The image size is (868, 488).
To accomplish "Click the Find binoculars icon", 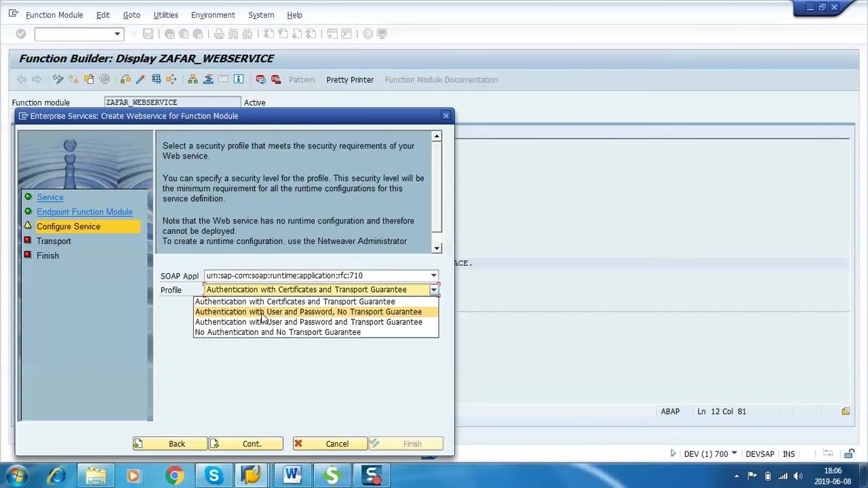I will coord(233,34).
